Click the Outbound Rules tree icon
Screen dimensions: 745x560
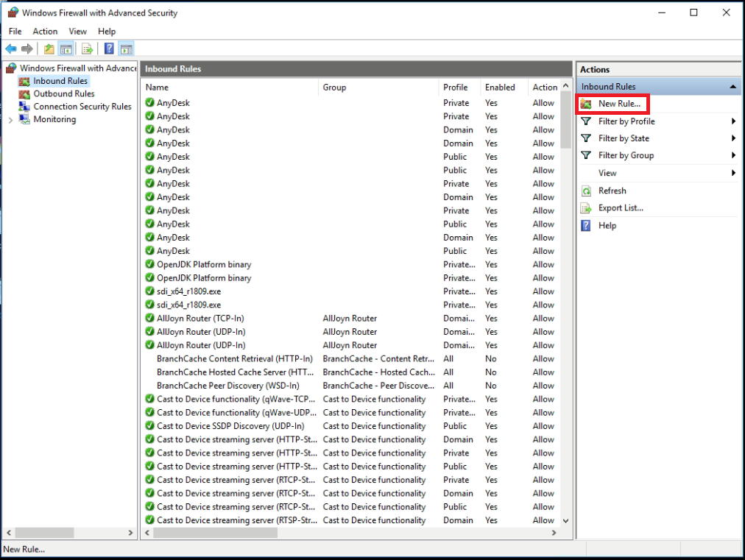coord(24,94)
